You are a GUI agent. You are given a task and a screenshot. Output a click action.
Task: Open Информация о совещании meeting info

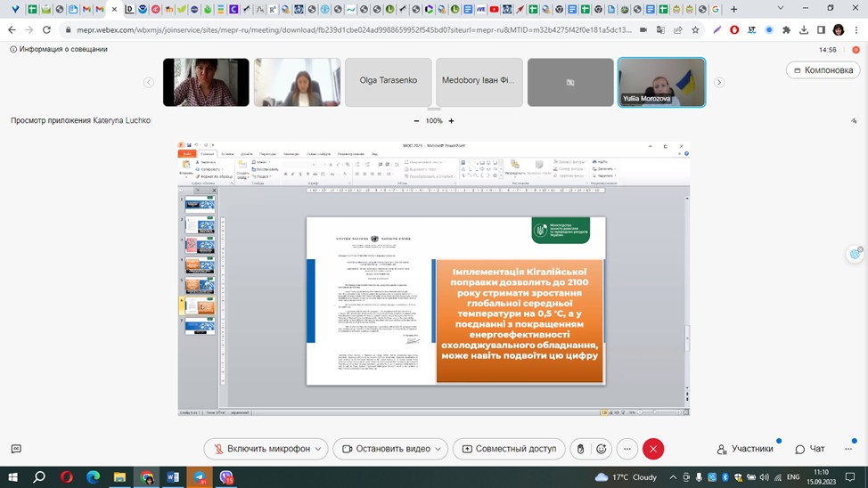59,49
